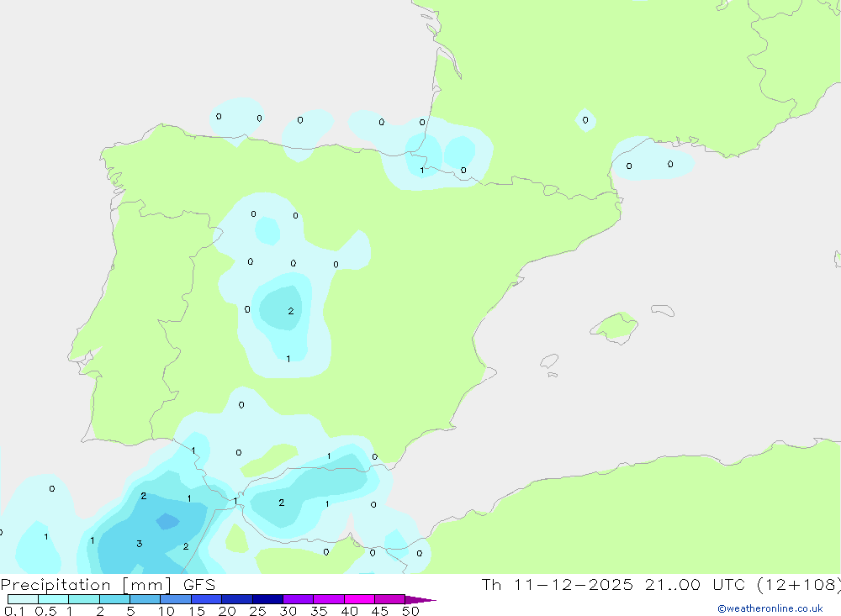Click the legend label '45'
841x616 pixels.
[380, 611]
